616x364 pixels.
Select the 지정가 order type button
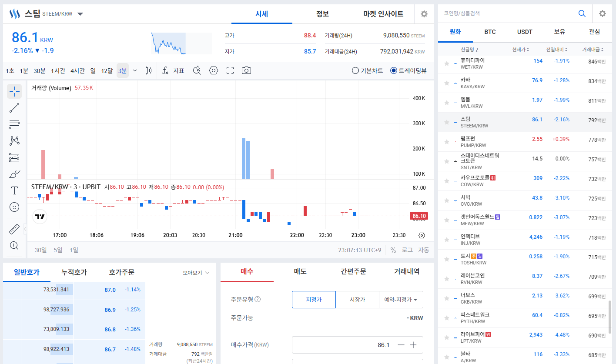click(314, 300)
